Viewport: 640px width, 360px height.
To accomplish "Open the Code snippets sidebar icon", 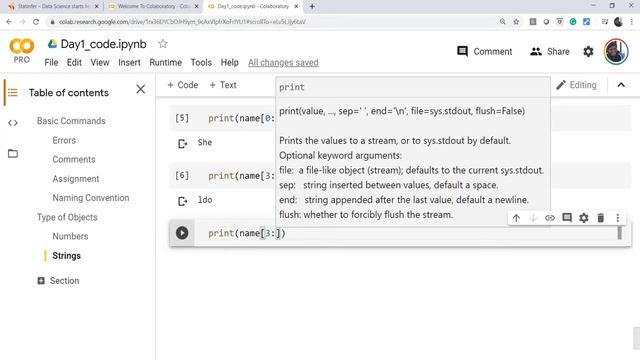I will pyautogui.click(x=13, y=123).
